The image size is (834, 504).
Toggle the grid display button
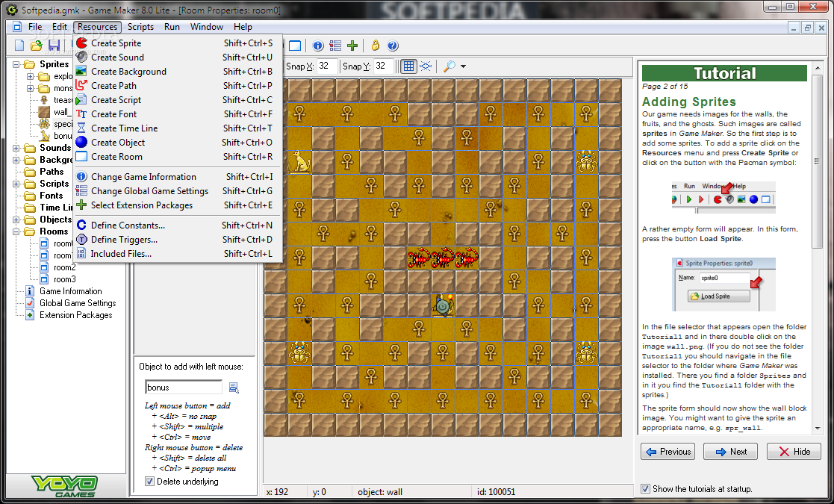pos(408,66)
